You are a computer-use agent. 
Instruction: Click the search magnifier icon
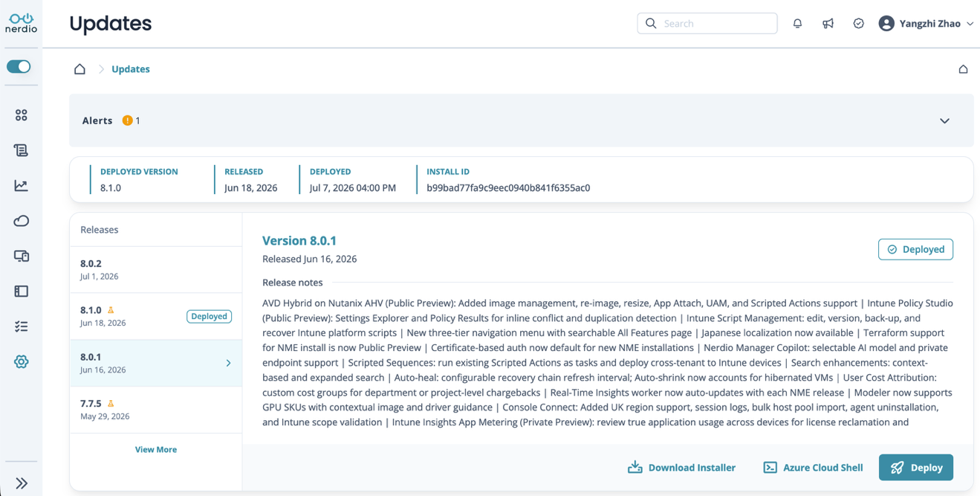pyautogui.click(x=651, y=24)
